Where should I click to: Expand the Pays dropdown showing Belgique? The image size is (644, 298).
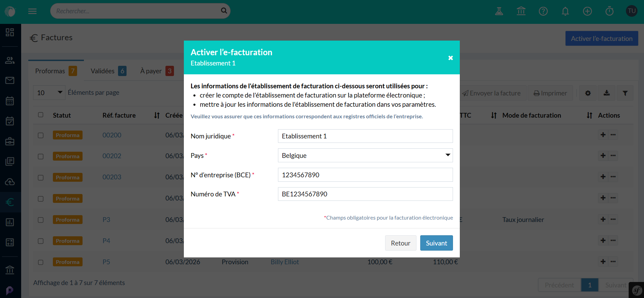pos(365,155)
